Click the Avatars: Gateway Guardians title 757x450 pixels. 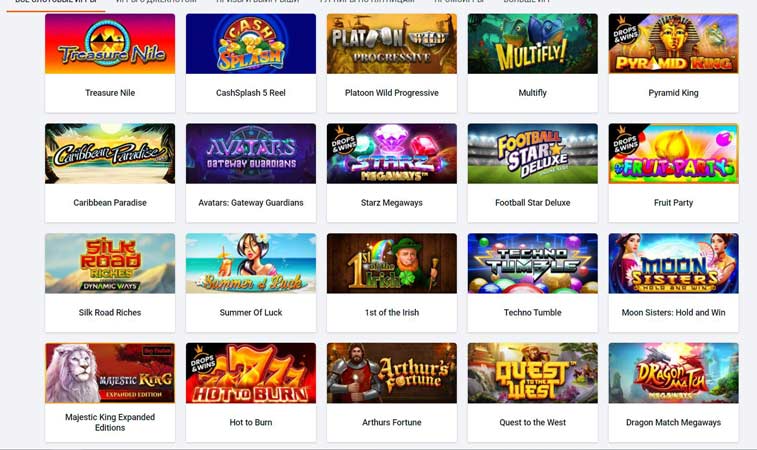(251, 203)
